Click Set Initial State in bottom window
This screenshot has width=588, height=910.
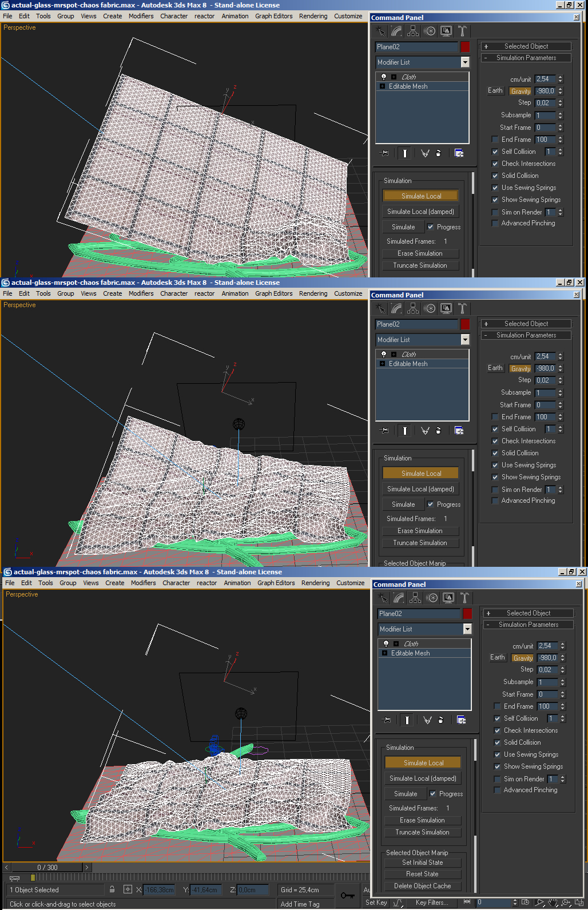pos(422,863)
